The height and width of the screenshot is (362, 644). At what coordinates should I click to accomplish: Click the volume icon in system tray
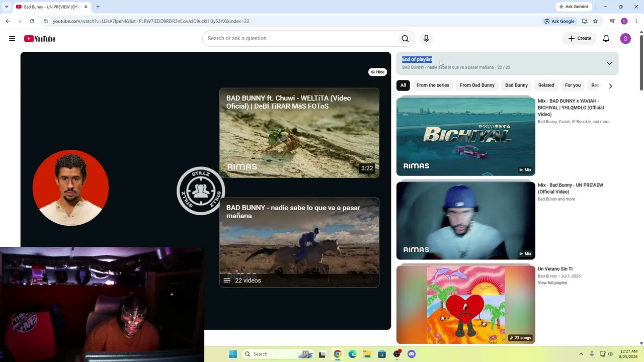610,354
